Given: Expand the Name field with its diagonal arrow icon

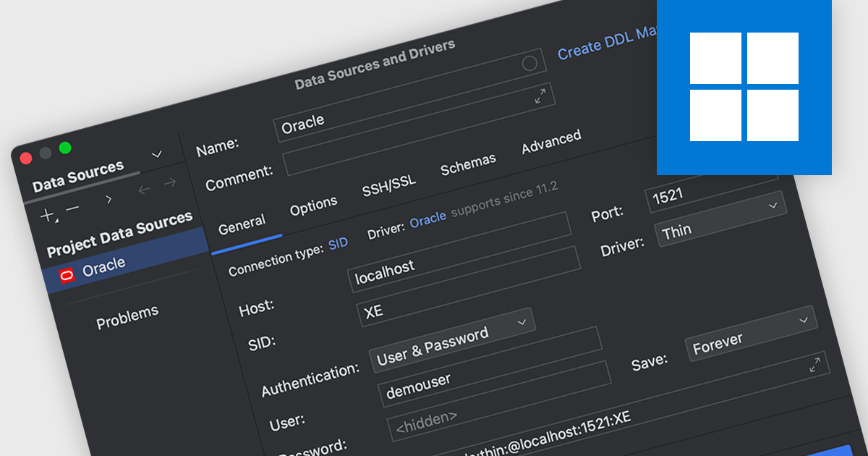Looking at the screenshot, I should pos(539,97).
